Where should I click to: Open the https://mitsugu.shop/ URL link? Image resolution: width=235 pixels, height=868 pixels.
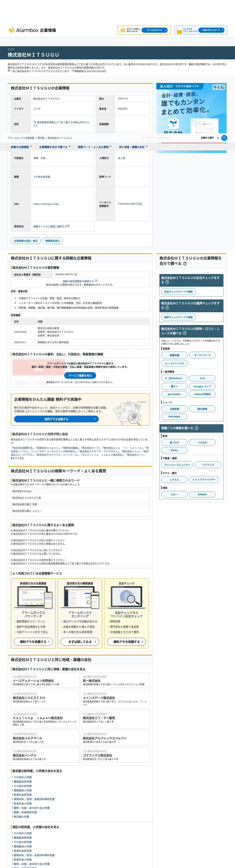pyautogui.click(x=46, y=204)
